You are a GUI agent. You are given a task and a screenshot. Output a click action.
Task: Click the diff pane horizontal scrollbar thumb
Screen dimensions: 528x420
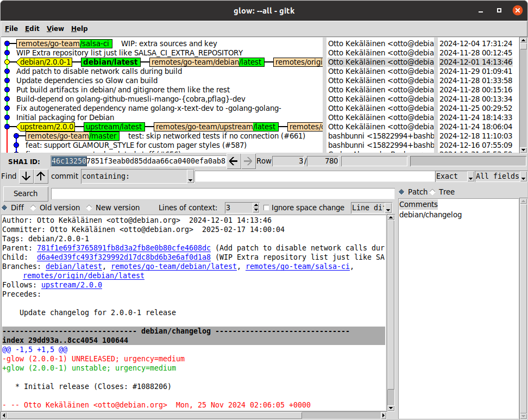tap(154, 416)
